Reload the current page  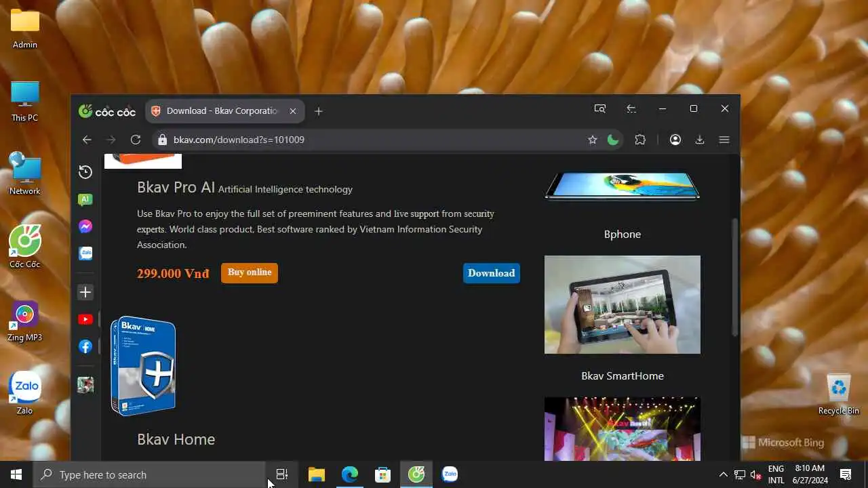tap(136, 140)
